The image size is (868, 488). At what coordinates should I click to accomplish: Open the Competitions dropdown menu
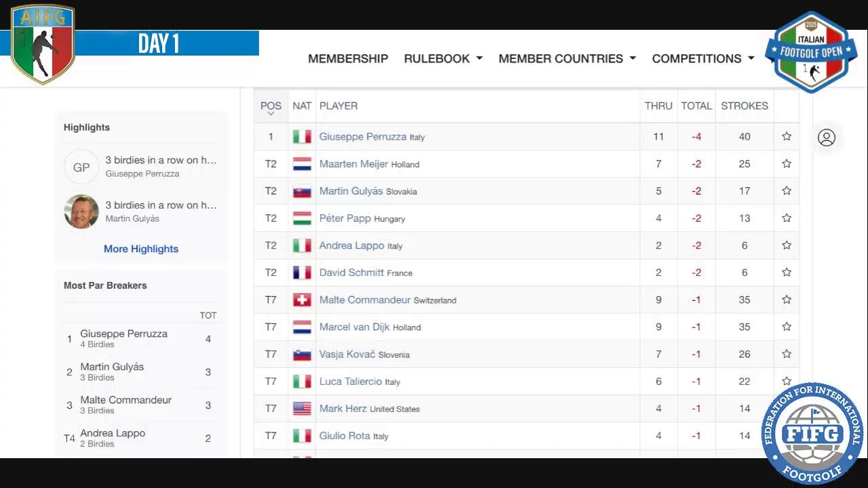click(703, 58)
